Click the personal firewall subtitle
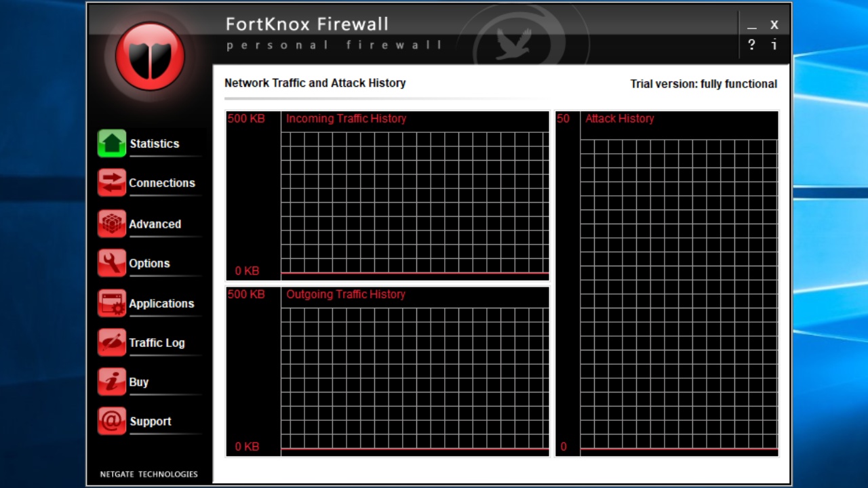 point(334,45)
